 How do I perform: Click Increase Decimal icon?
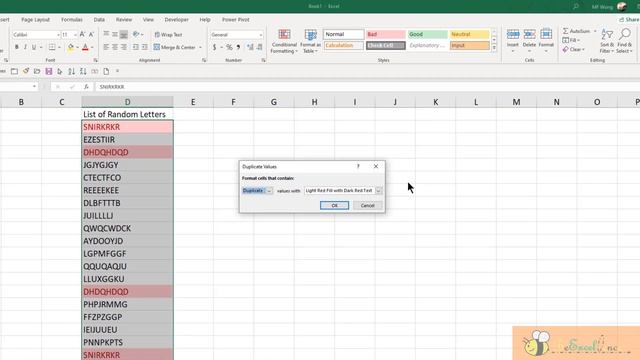(x=250, y=47)
